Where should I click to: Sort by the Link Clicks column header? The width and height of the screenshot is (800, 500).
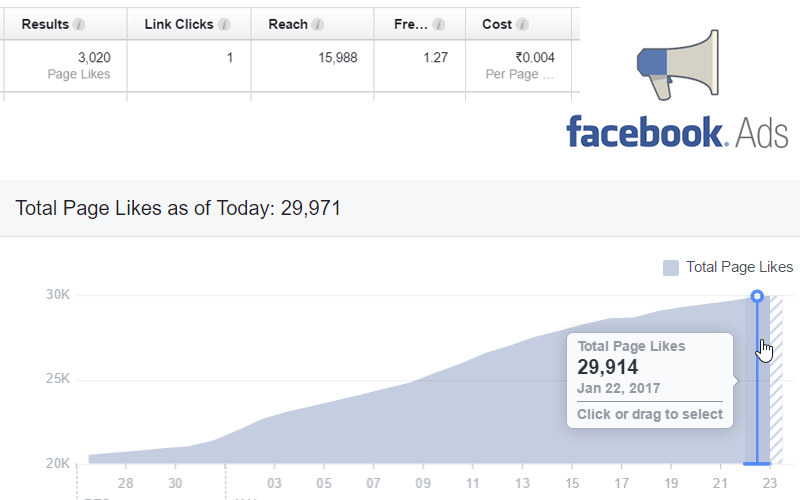pos(179,24)
